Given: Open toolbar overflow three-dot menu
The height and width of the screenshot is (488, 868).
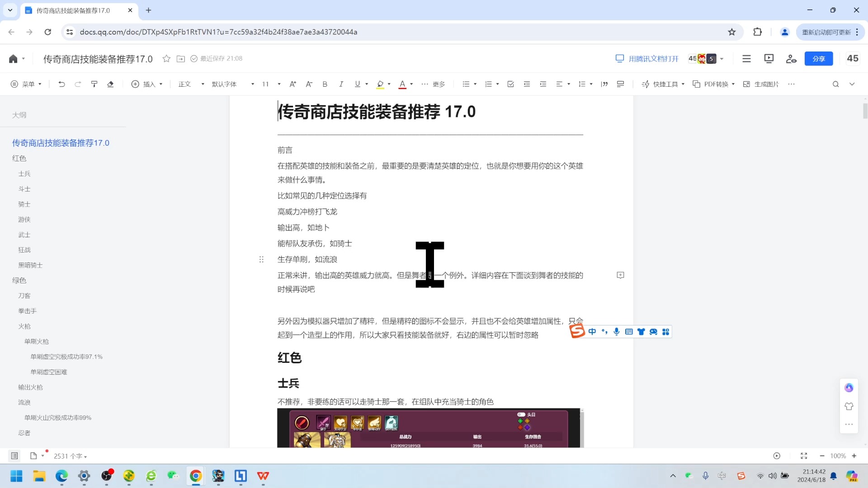Looking at the screenshot, I should [x=791, y=84].
